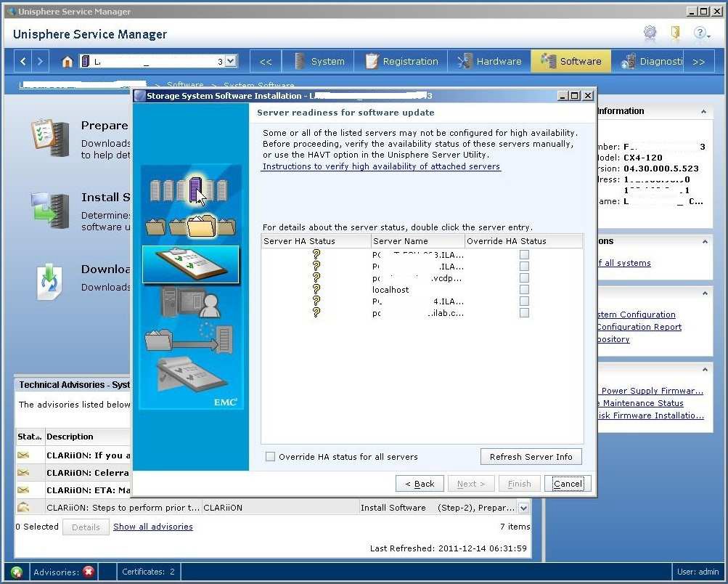Screen dimensions: 728x584
Task: Open the Repository link in sidebar
Action: tap(614, 339)
